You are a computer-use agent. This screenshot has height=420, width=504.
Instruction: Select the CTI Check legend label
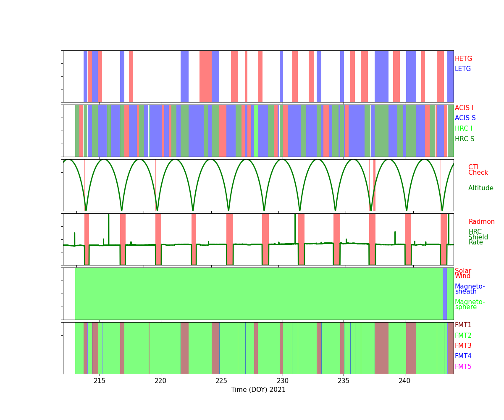coord(478,170)
